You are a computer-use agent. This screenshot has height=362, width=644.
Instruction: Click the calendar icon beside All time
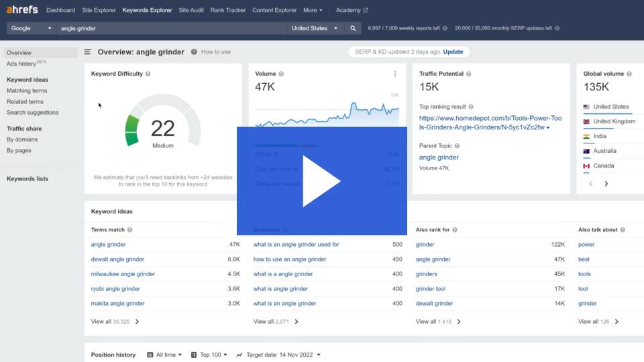[150, 355]
